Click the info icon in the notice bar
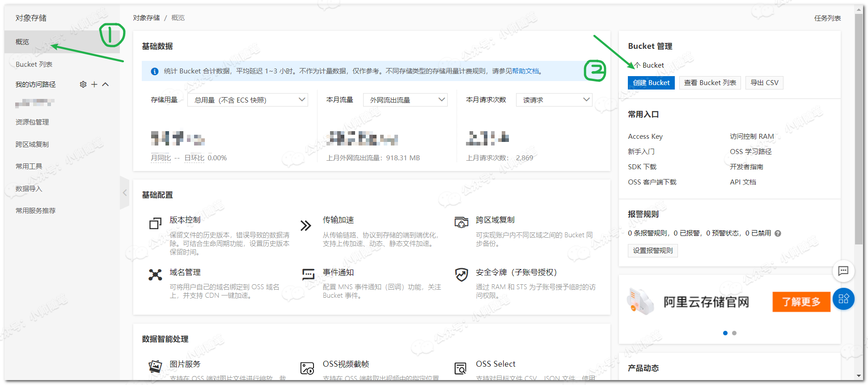This screenshot has width=868, height=385. point(155,71)
